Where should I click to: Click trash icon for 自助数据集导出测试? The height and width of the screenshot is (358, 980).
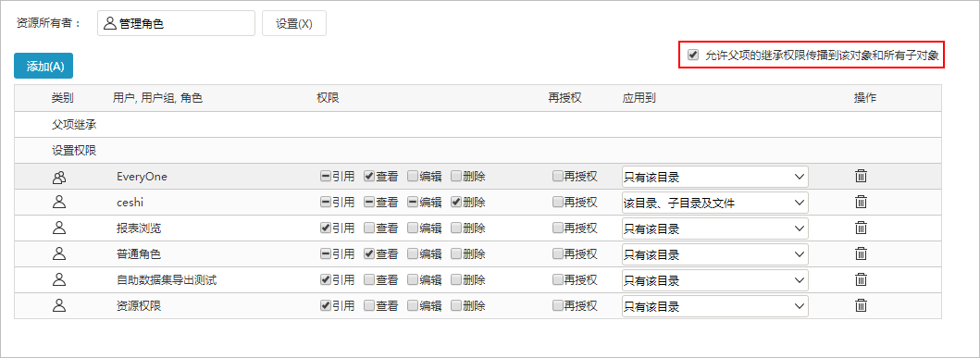(861, 280)
